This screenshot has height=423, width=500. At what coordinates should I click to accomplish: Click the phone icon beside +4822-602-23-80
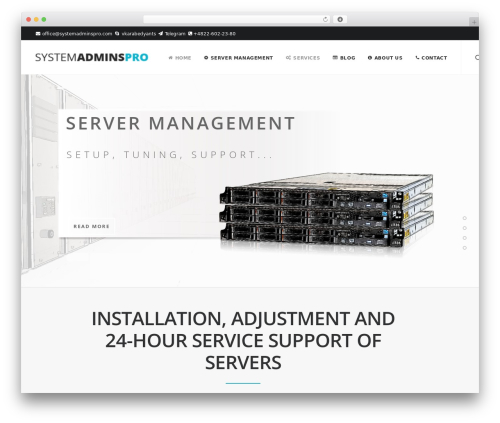pos(190,34)
